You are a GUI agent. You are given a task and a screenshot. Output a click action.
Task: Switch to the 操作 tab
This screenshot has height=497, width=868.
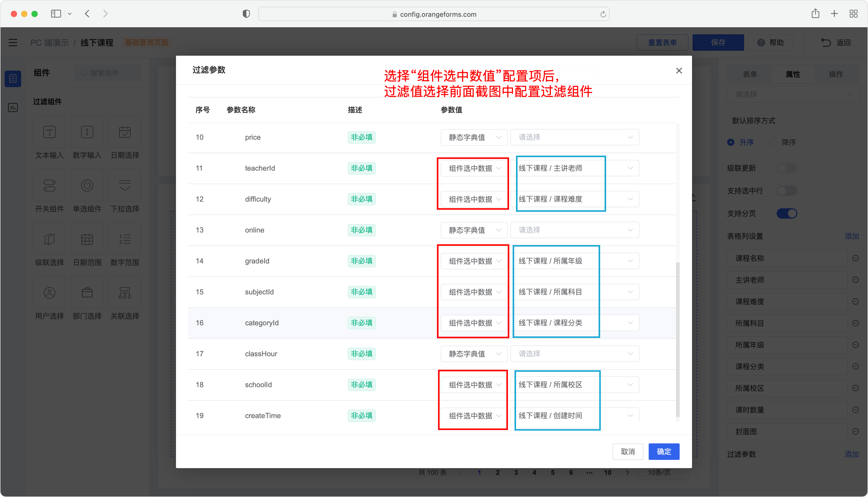click(x=836, y=74)
